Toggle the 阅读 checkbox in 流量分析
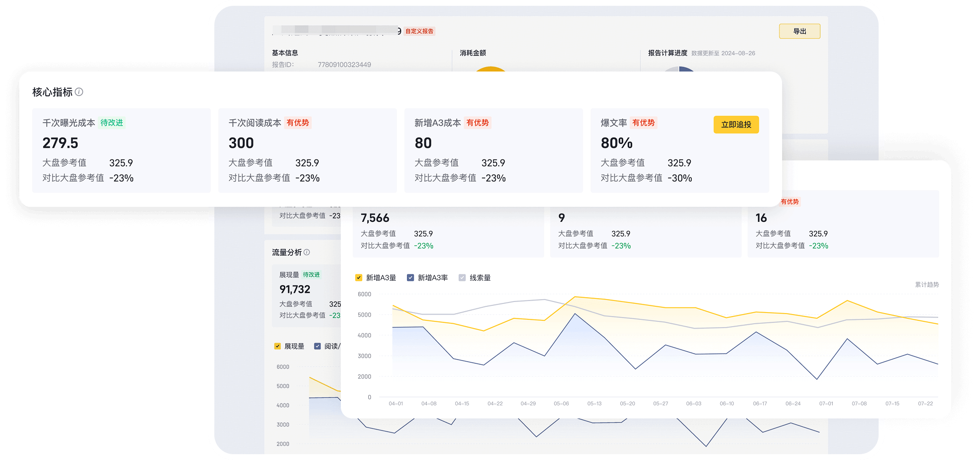Image resolution: width=980 pixels, height=460 pixels. 317,346
